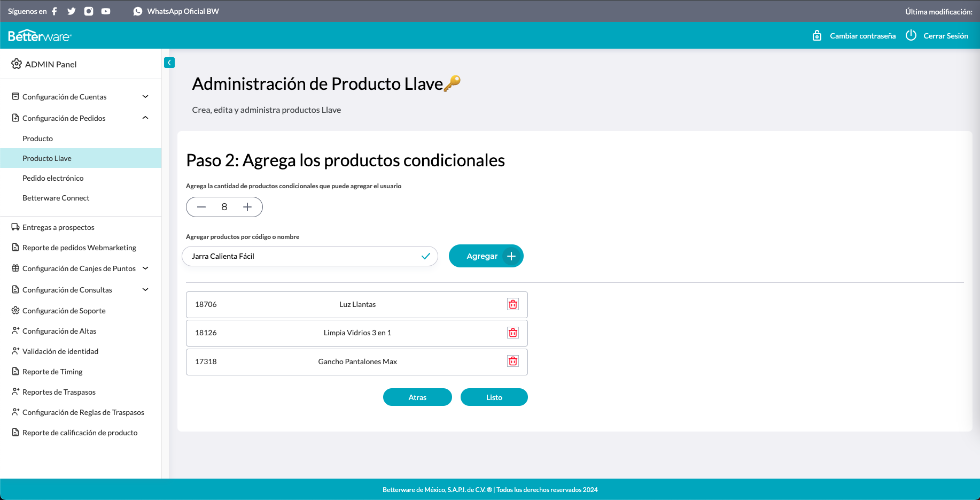Delete the Limpia Vidrios 3 en 1 row
The image size is (980, 500).
[513, 333]
